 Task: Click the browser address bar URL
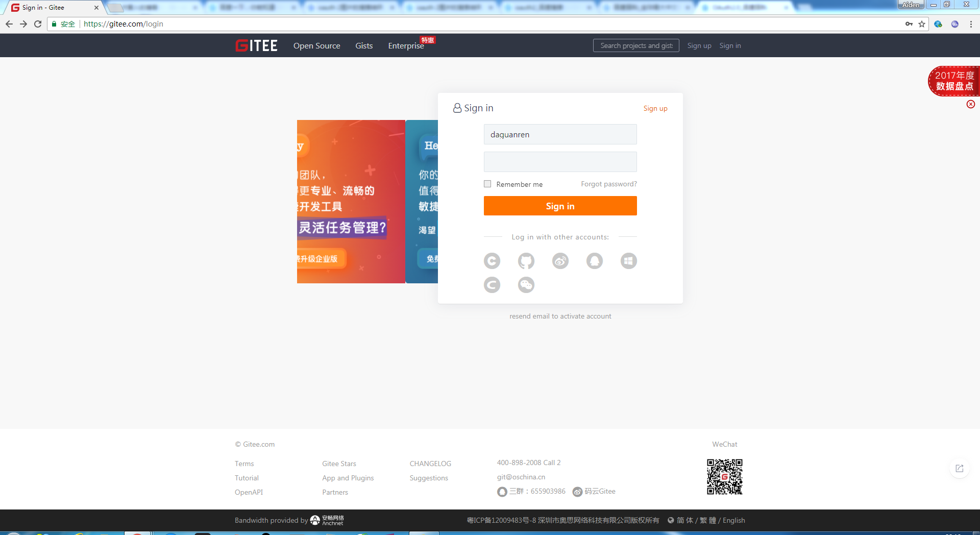click(x=124, y=24)
